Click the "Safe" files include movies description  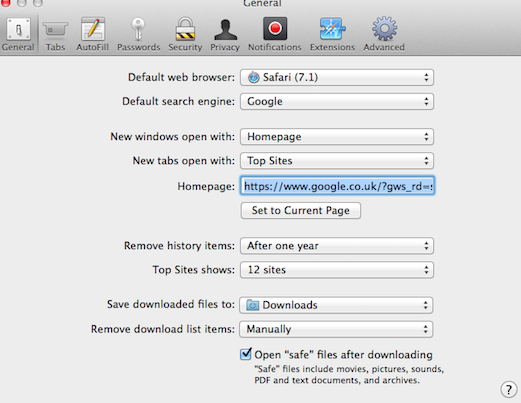pyautogui.click(x=349, y=375)
